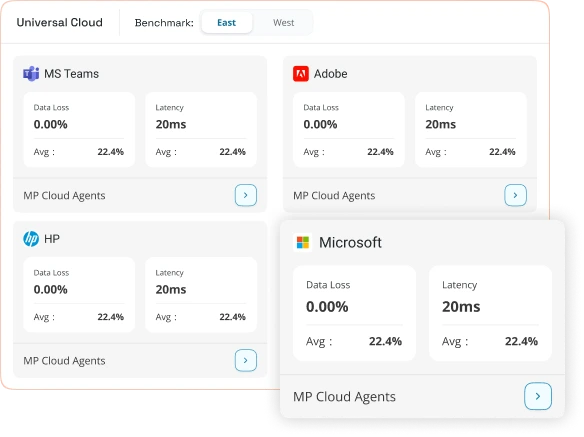Click the Universal Cloud title
The width and height of the screenshot is (584, 437).
pos(60,22)
